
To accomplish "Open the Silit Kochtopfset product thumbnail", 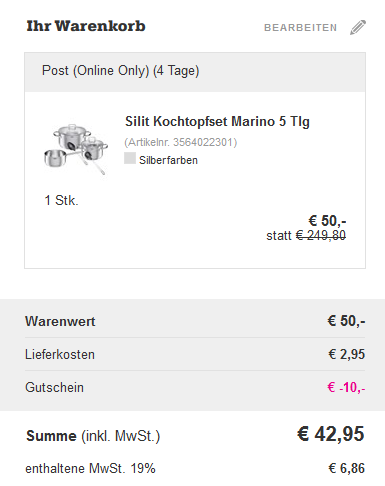I will click(x=76, y=150).
